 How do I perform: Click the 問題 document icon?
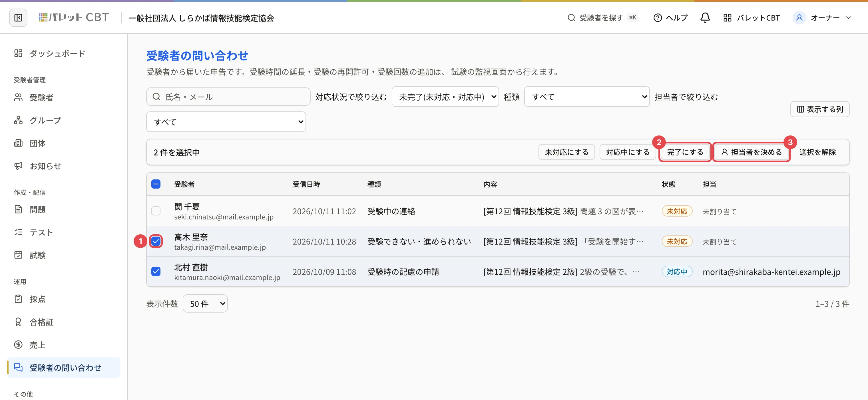pyautogui.click(x=18, y=209)
